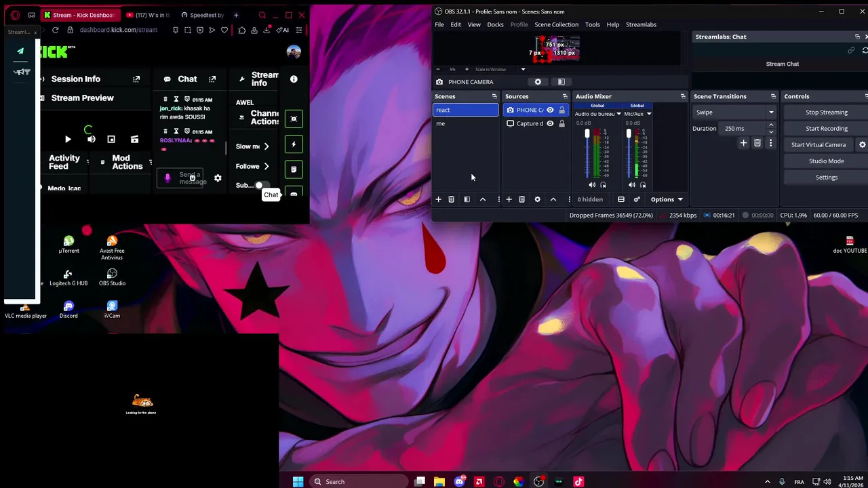Float the Audio Mixer dock

683,96
